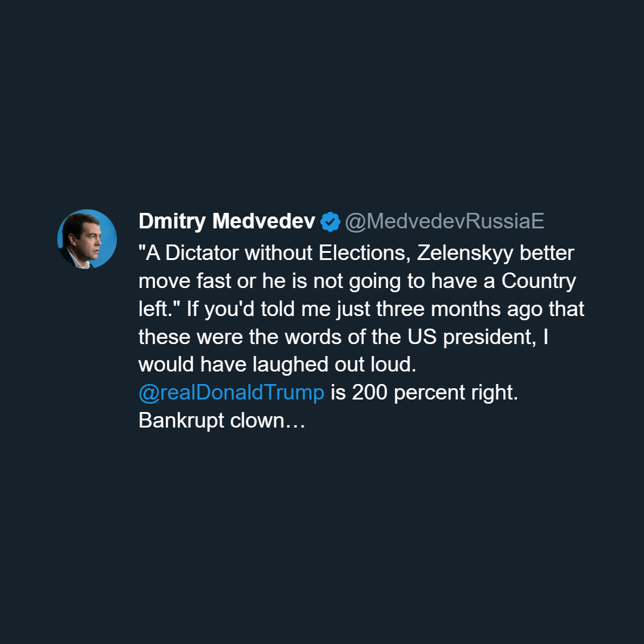Viewport: 644px width, 644px height.
Task: Select the words "Bankrupt clown"
Action: (x=212, y=420)
